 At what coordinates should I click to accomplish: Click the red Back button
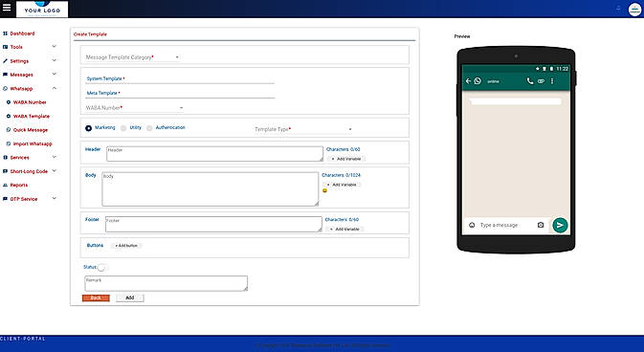(96, 297)
